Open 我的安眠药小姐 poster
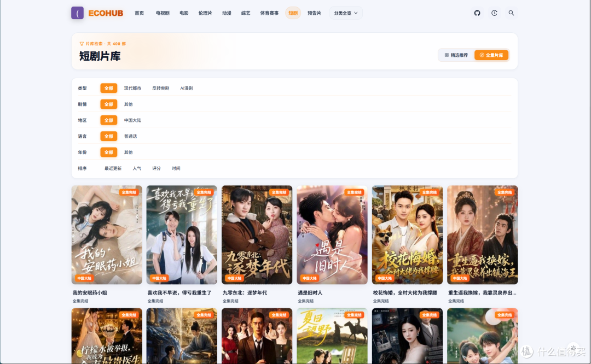Viewport: 591px width, 364px height. 107,234
